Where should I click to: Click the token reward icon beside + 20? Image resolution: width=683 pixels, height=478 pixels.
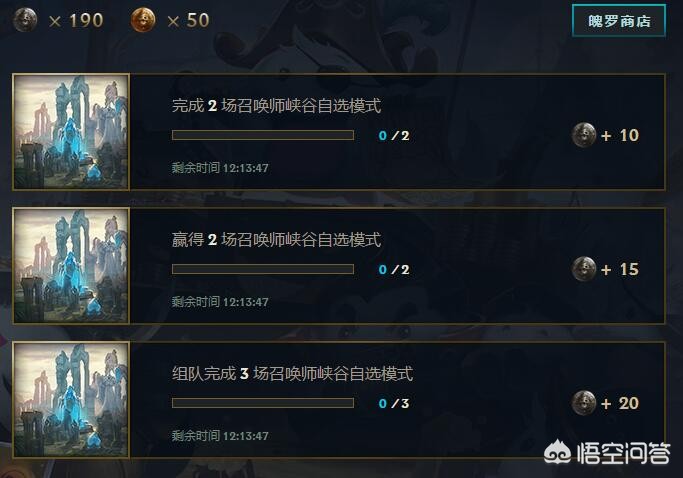[x=584, y=403]
